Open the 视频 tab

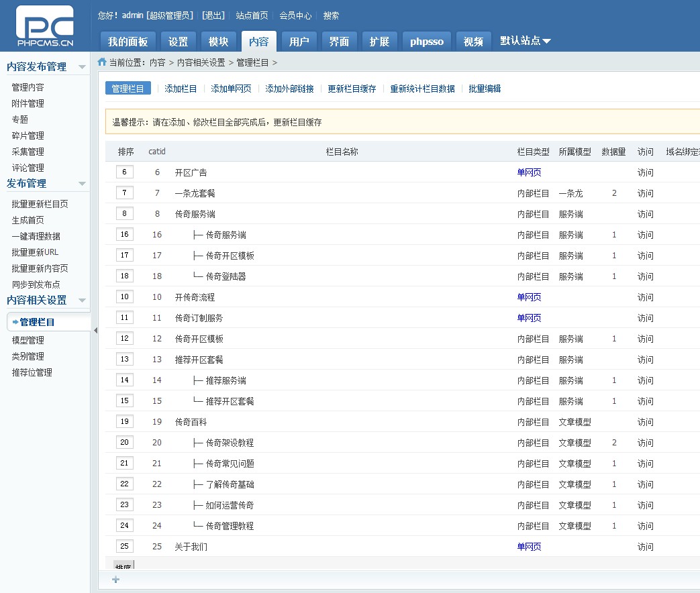coord(473,42)
